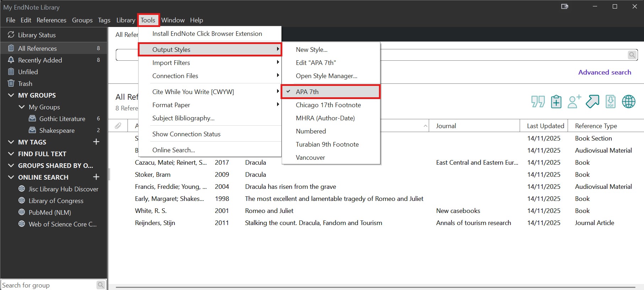Click the Insert Citation quote icon
Viewport: 644px width, 290px height.
(x=538, y=102)
